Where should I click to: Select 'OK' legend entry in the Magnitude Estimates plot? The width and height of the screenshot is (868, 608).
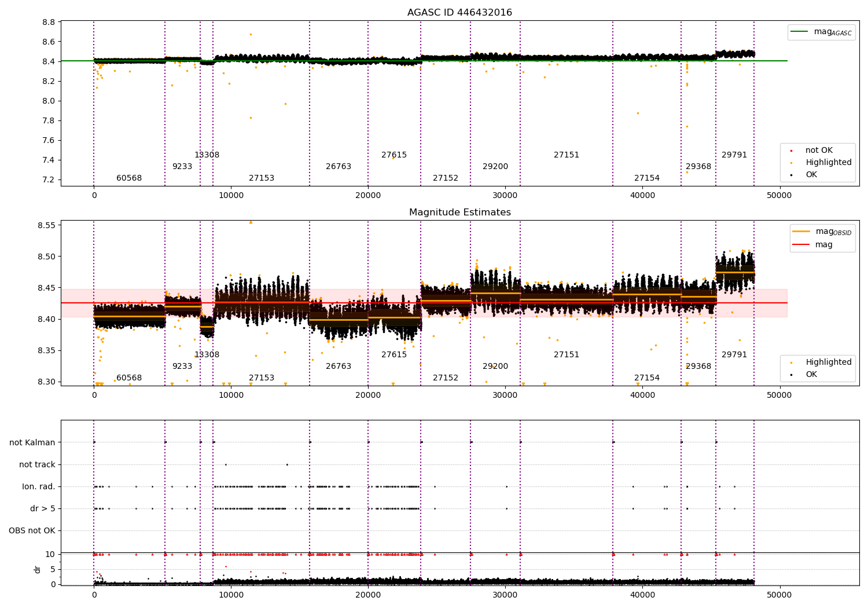coord(811,375)
